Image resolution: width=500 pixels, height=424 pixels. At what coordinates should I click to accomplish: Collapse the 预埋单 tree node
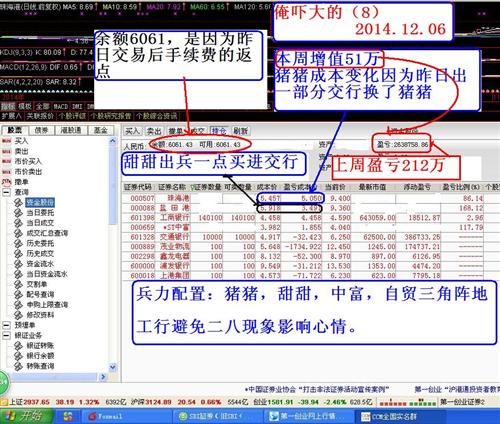pos(6,325)
